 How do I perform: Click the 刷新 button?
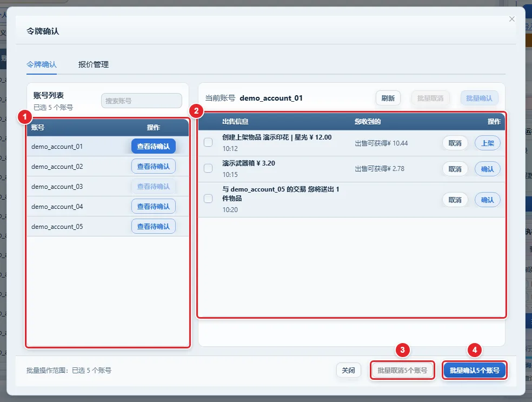388,98
